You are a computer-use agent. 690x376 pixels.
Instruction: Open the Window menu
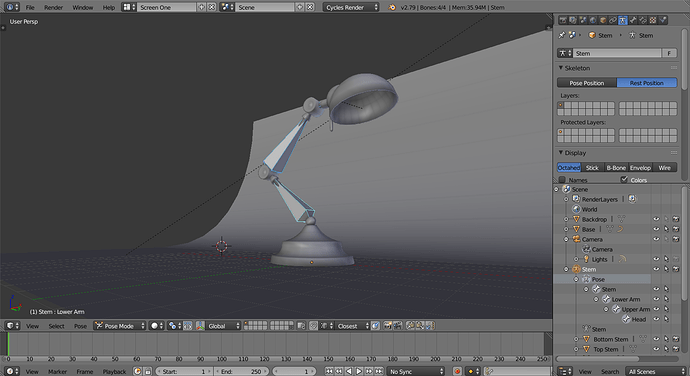pos(83,7)
